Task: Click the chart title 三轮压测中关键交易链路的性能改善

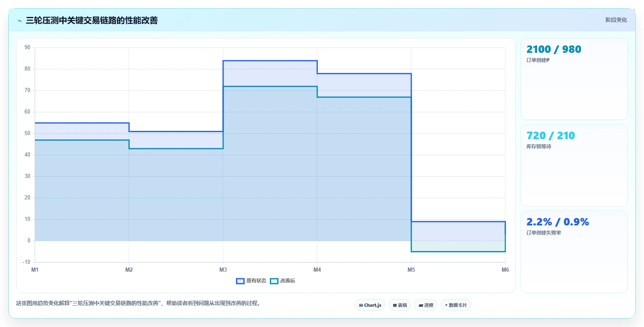Action: pyautogui.click(x=92, y=21)
